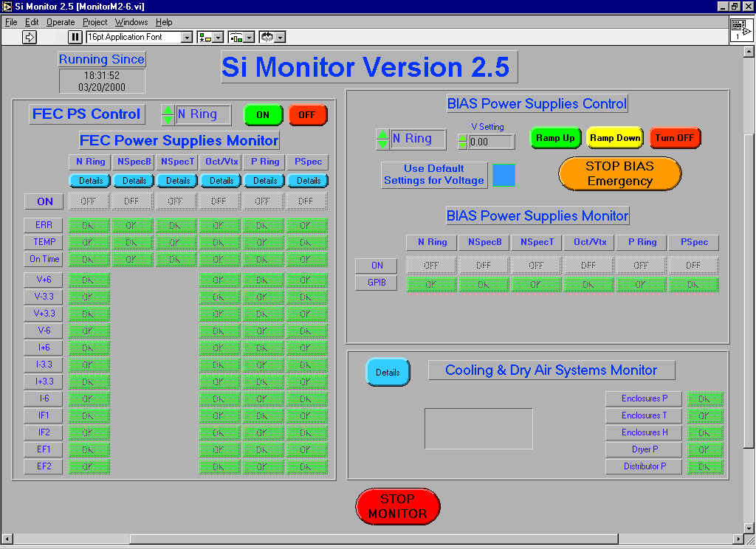The image size is (756, 549).
Task: Click the V Setting 0.00 field
Action: [491, 142]
